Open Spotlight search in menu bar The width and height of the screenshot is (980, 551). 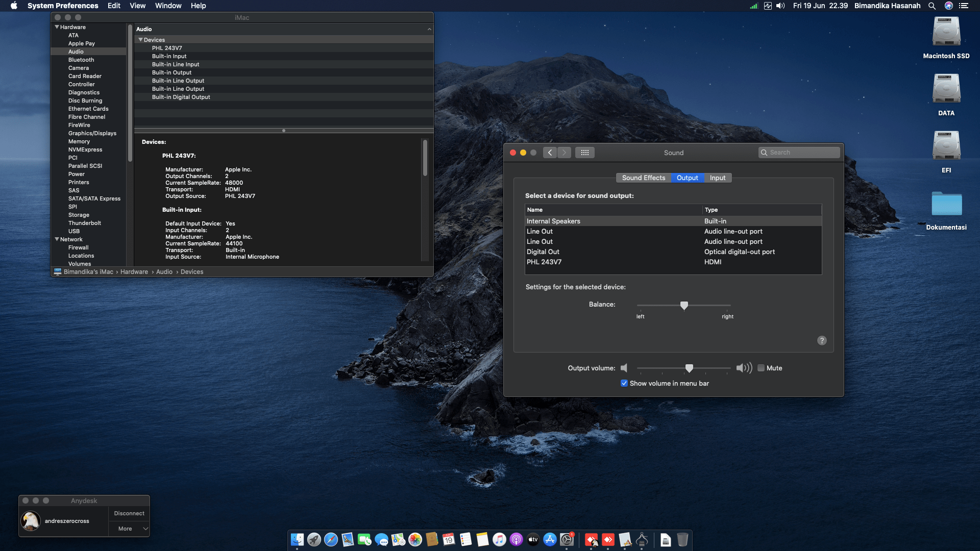932,6
